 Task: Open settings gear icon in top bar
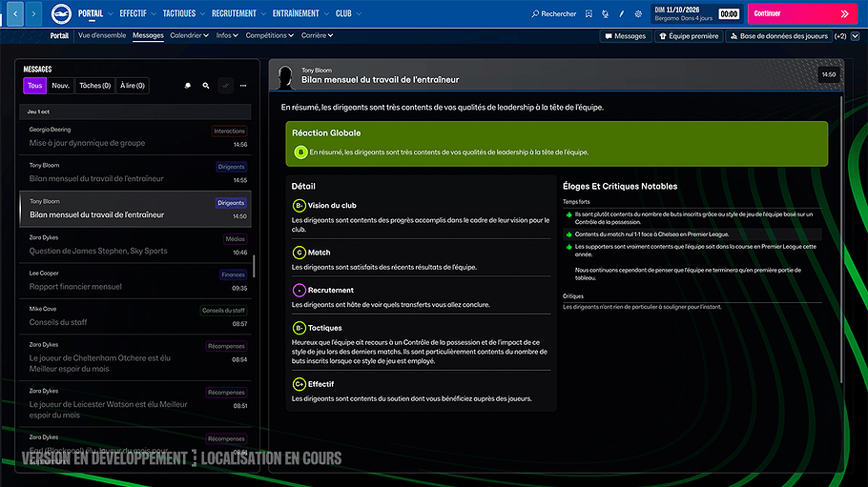click(638, 14)
